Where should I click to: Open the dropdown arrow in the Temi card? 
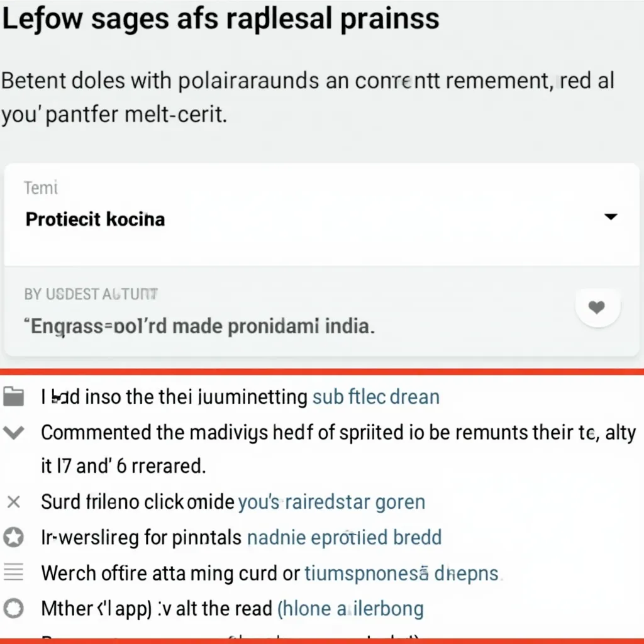click(x=610, y=217)
